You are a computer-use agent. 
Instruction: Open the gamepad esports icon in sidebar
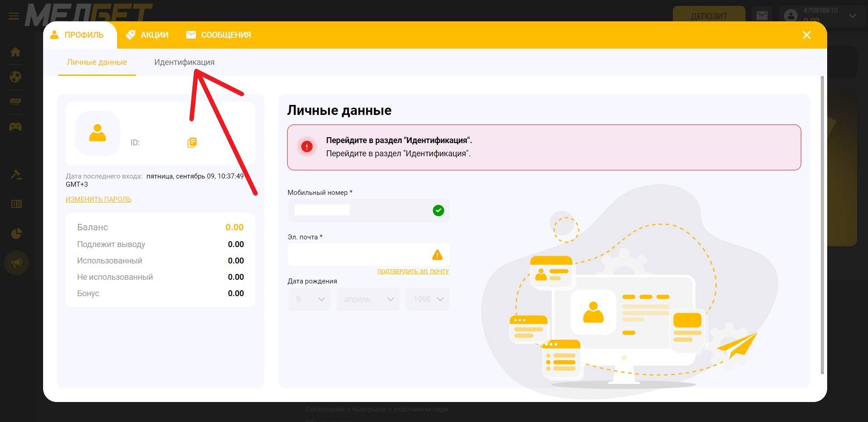tap(15, 127)
